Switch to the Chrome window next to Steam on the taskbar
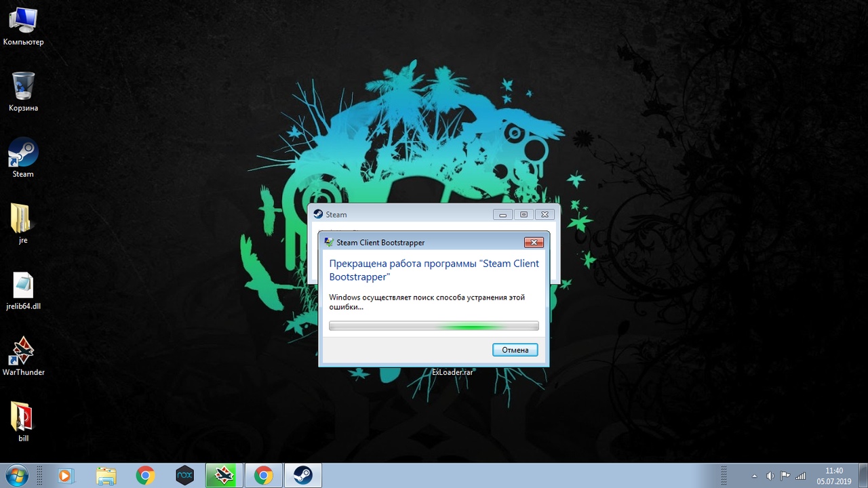868x488 pixels. pyautogui.click(x=263, y=476)
